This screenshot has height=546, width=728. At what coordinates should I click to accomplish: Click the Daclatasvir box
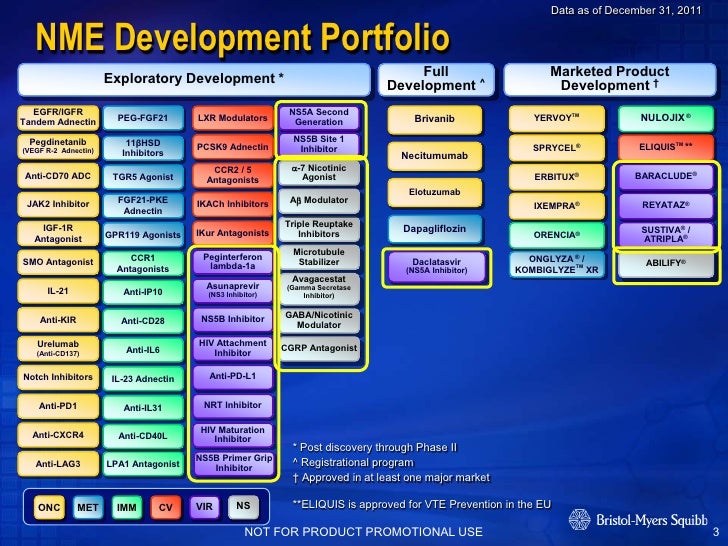pyautogui.click(x=436, y=266)
